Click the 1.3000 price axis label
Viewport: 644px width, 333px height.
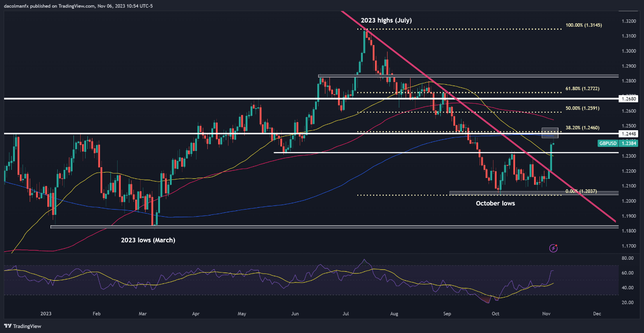tap(628, 51)
